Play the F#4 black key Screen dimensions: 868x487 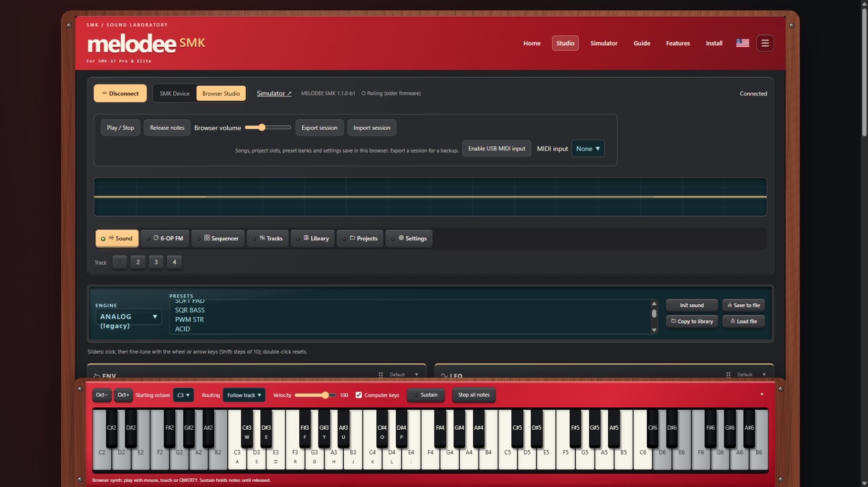point(440,428)
